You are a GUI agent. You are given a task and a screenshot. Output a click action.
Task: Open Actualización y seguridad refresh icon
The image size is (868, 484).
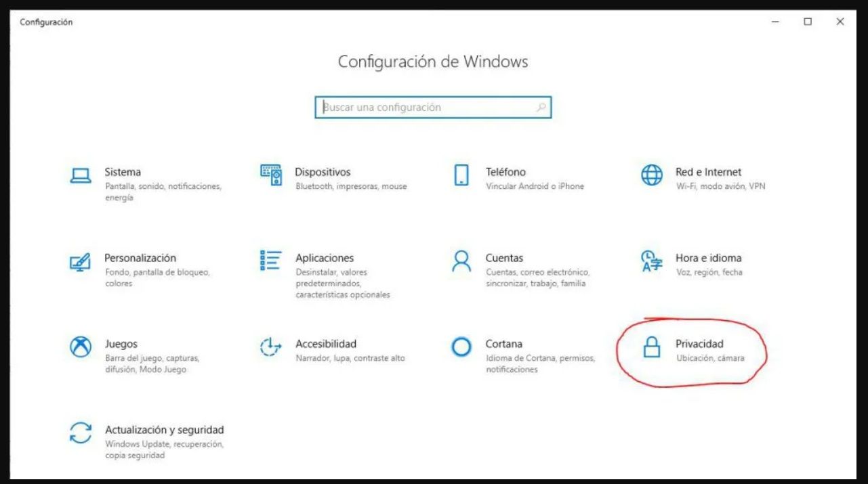pos(81,433)
